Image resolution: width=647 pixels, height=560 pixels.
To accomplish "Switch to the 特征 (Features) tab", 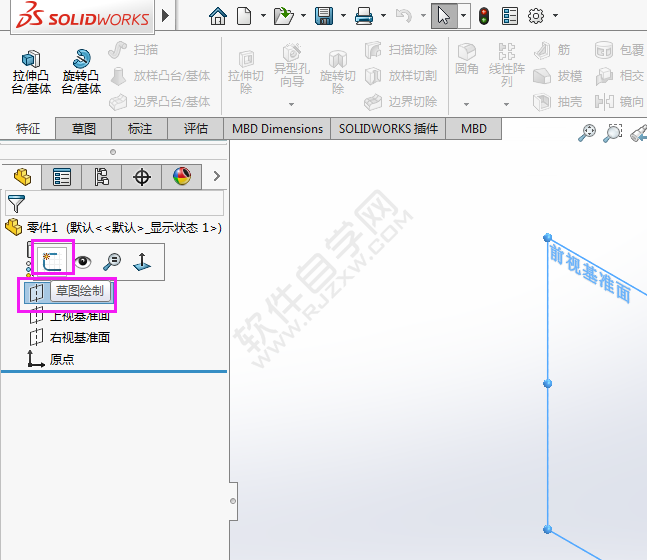I will [28, 129].
